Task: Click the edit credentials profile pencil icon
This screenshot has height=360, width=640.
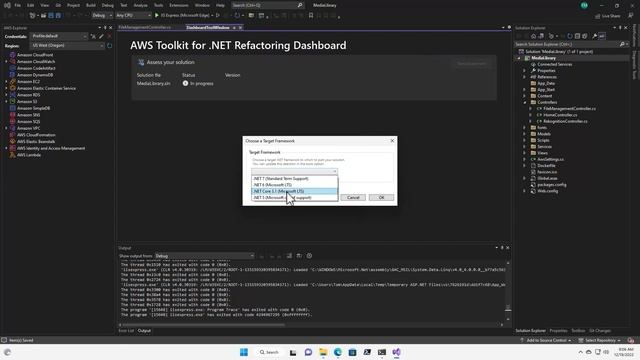Action: coord(101,36)
